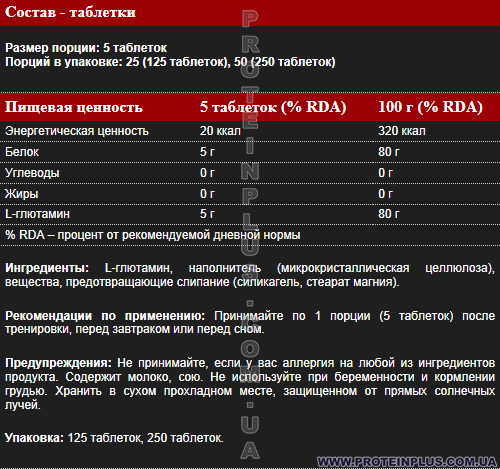
Task: Click the 'L-глютамин' row label
Action: click(x=37, y=214)
